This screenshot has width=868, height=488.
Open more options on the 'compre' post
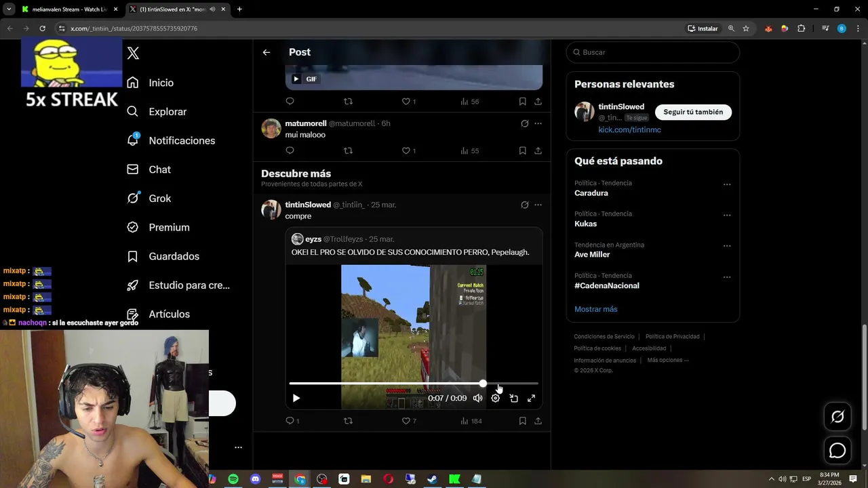click(538, 205)
